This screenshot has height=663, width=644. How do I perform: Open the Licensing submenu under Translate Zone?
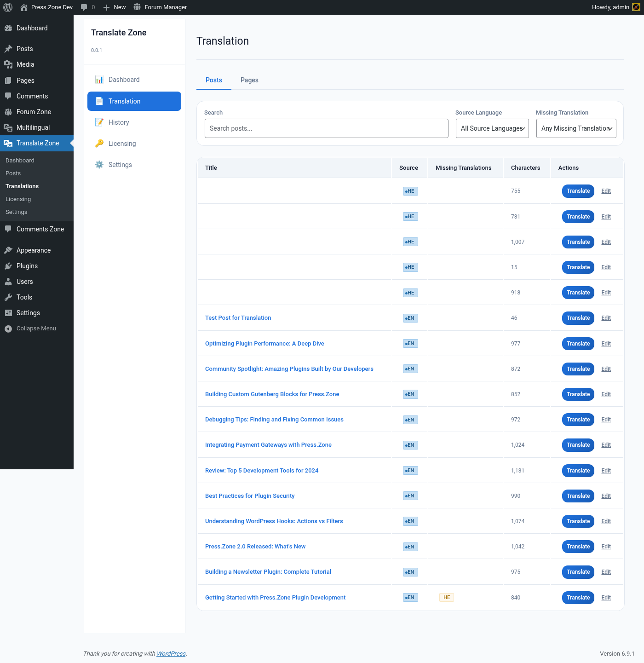pyautogui.click(x=18, y=199)
